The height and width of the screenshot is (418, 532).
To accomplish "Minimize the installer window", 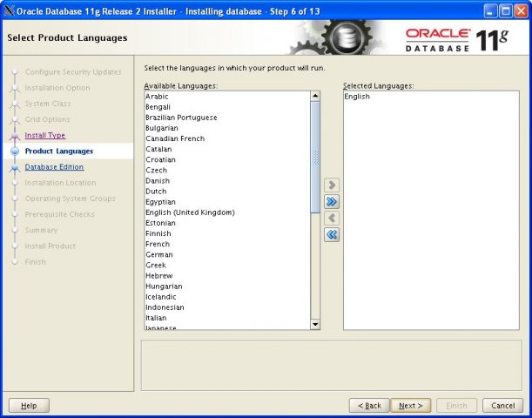I will pos(490,11).
